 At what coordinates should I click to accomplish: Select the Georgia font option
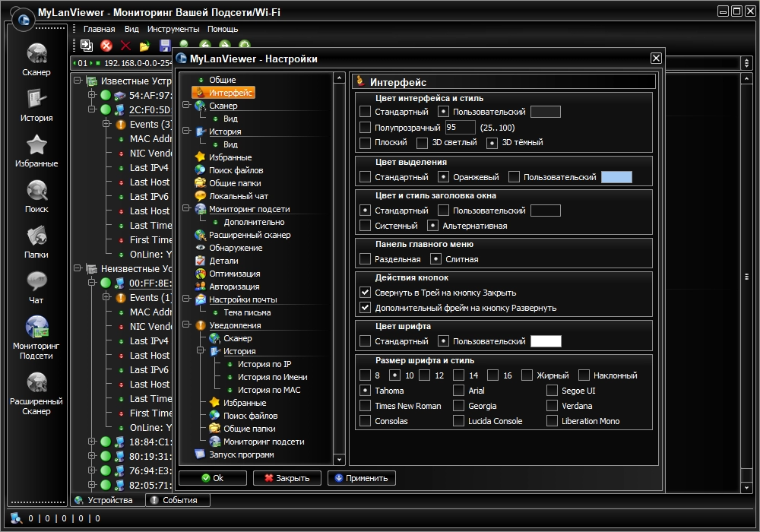[459, 406]
